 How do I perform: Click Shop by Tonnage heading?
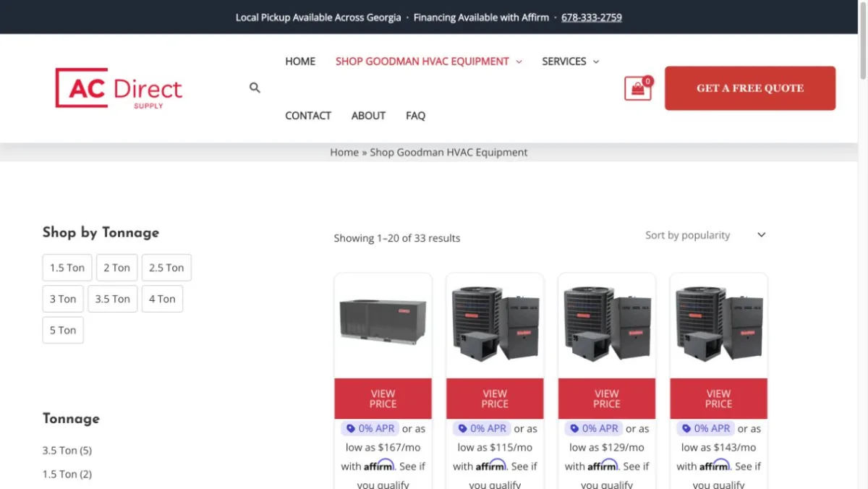(101, 232)
